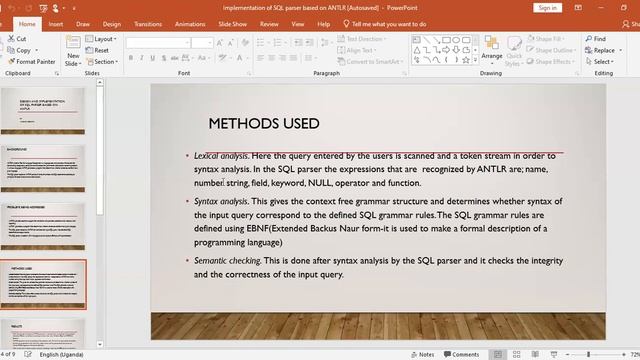Click the Sign in button

coord(547,8)
